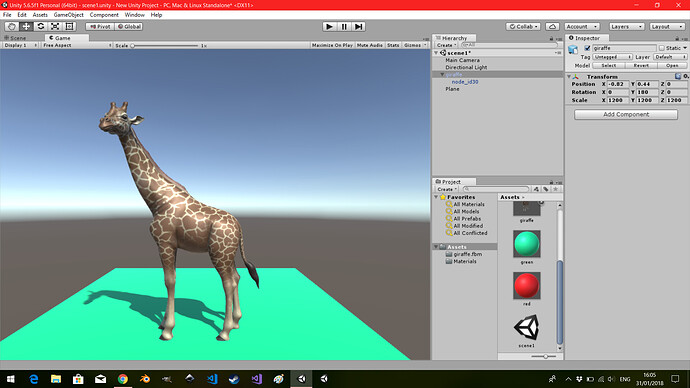The image size is (690, 388).
Task: Open the Help menu
Action: coord(156,15)
